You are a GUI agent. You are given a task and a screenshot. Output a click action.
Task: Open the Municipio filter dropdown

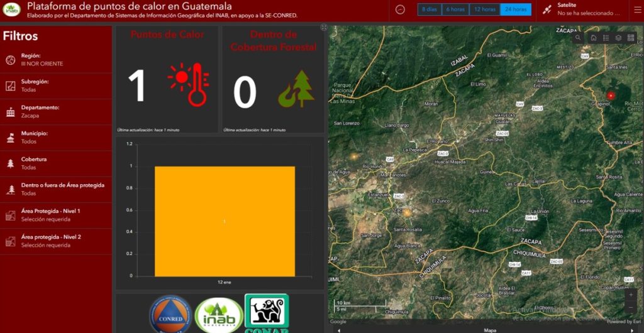[57, 138]
